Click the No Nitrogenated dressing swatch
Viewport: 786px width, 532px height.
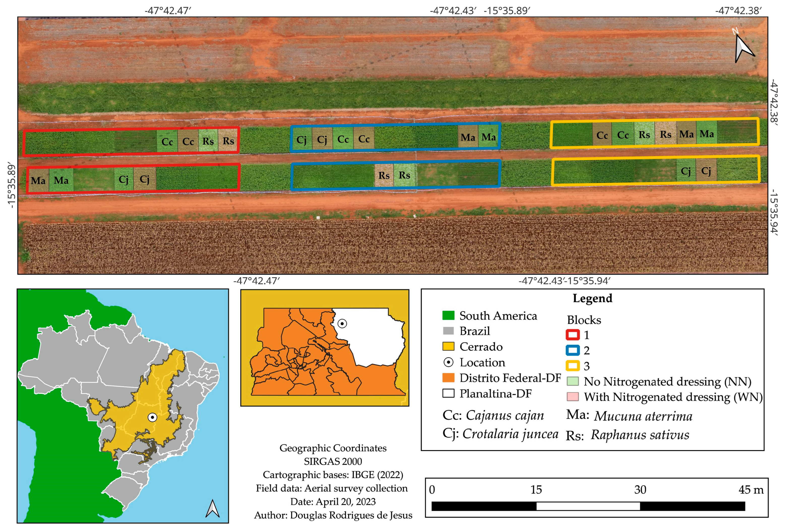click(x=573, y=381)
